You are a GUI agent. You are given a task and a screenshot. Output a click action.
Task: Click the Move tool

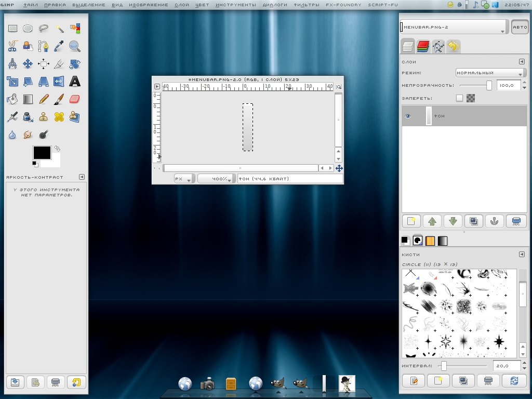pyautogui.click(x=28, y=64)
